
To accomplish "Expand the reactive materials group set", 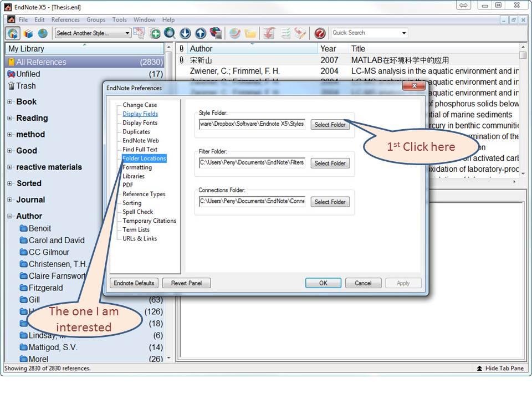I will [10, 167].
